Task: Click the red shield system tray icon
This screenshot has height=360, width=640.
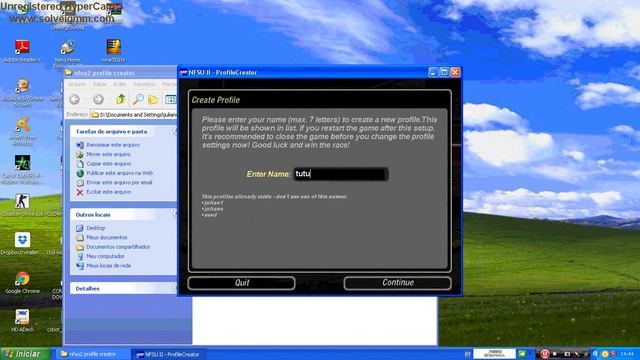Action: pos(613,354)
